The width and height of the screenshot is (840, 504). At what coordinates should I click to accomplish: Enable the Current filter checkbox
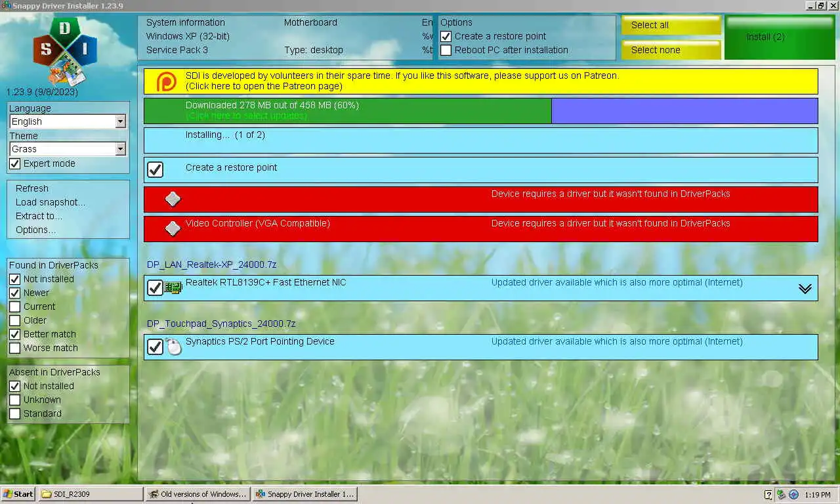[x=15, y=307]
